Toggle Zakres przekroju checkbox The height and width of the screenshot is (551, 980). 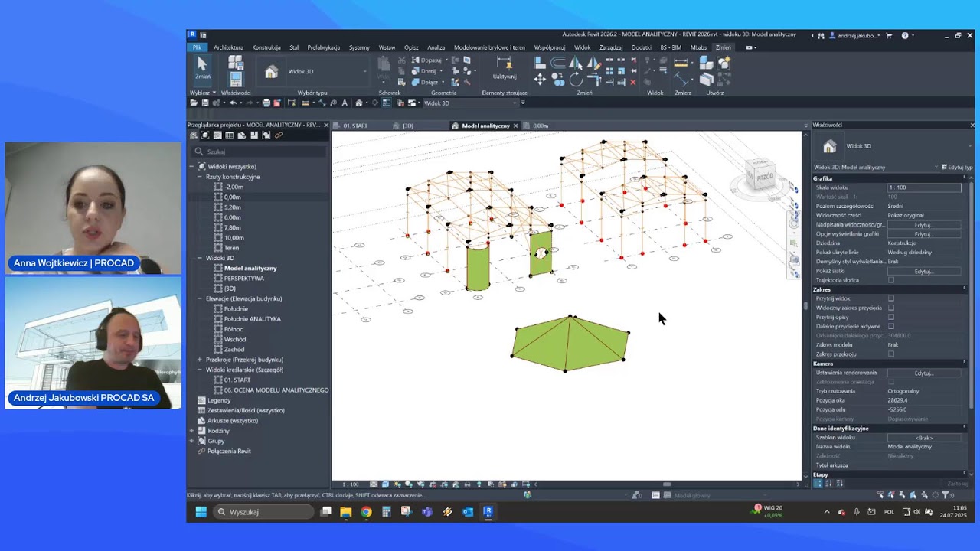click(x=891, y=354)
